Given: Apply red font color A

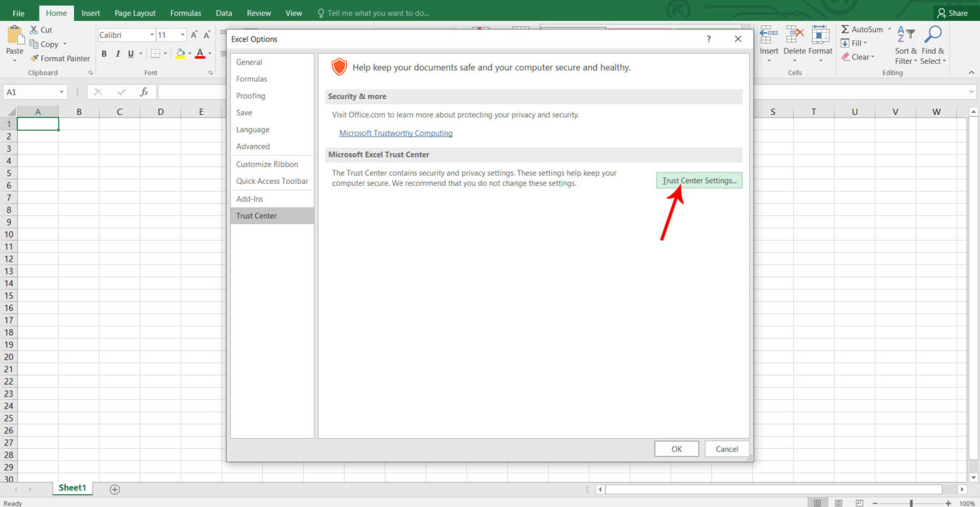Looking at the screenshot, I should pos(200,54).
